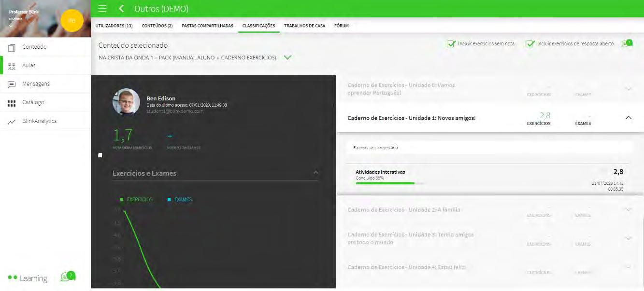Image resolution: width=644 pixels, height=291 pixels.
Task: Open the hamburger menu icon
Action: (102, 9)
